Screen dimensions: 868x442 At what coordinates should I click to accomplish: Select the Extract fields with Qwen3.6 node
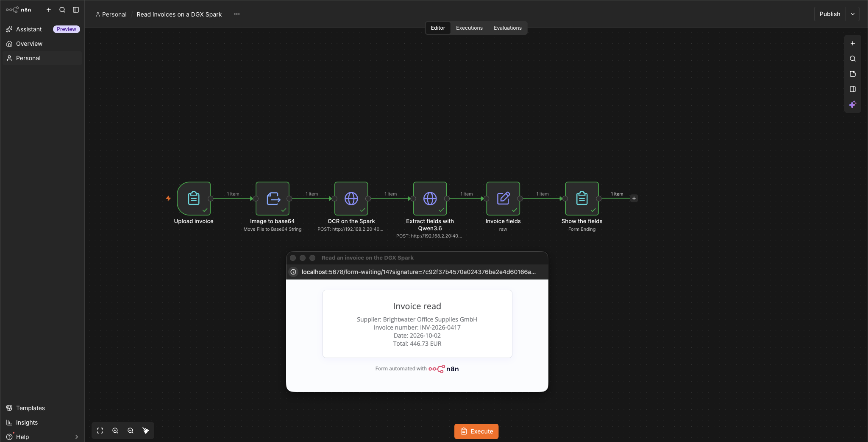[x=430, y=199]
